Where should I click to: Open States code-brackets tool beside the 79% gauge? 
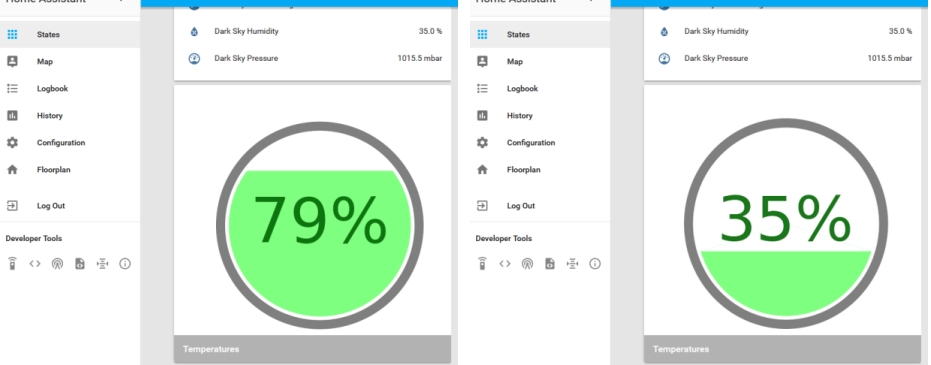coord(35,264)
